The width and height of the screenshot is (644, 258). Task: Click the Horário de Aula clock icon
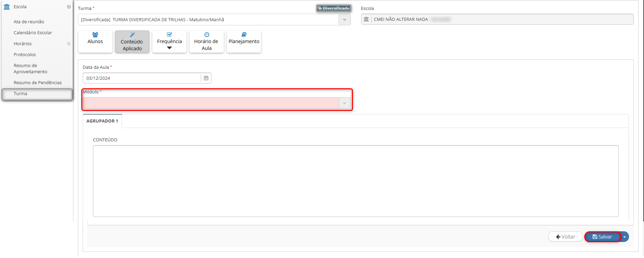coord(207,35)
